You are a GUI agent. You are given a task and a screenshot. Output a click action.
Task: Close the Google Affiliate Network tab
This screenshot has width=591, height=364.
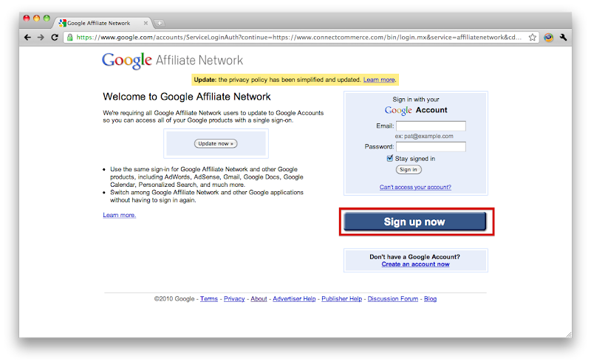coord(146,23)
